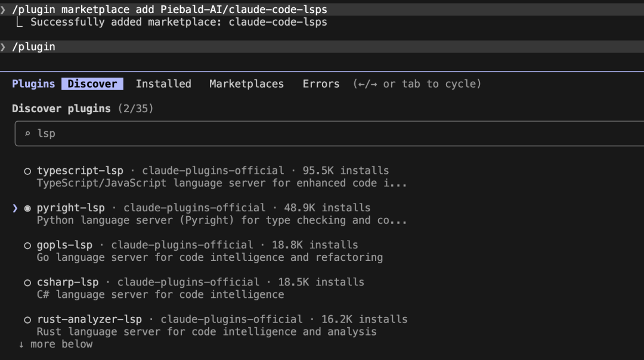Select the gopls-lsp radio circle
Image resolution: width=644 pixels, height=360 pixels.
[27, 245]
